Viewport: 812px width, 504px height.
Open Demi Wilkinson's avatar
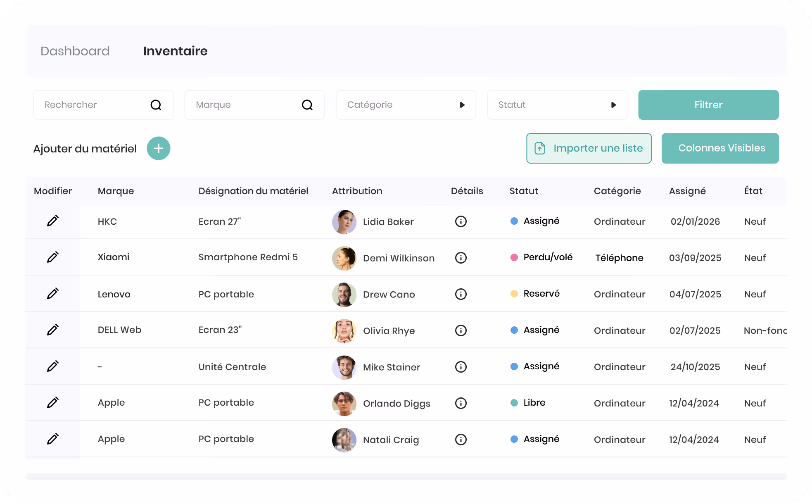(344, 258)
